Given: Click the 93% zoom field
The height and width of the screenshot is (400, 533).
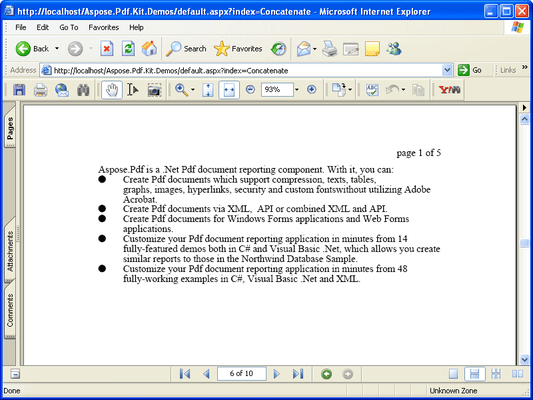Looking at the screenshot, I should tap(277, 89).
